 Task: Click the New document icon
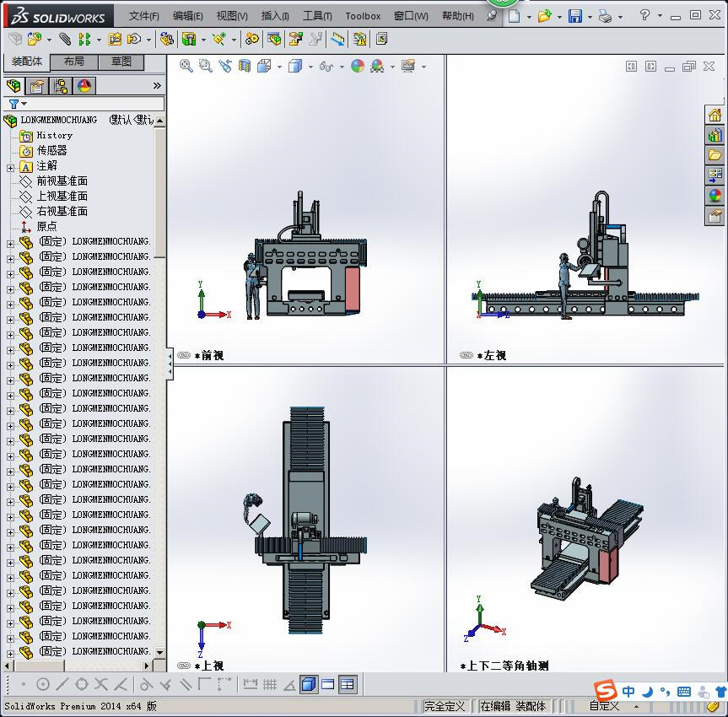(x=514, y=16)
